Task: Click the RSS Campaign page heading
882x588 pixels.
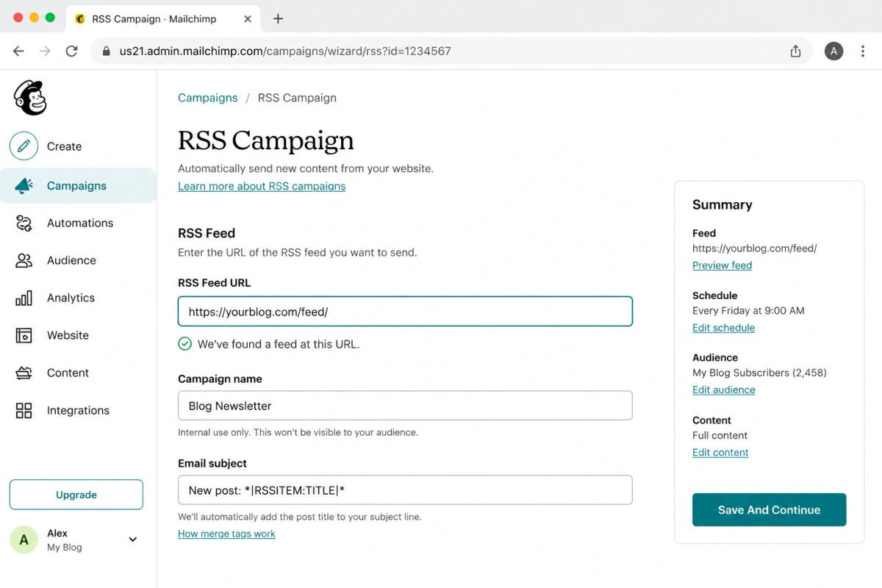Action: pyautogui.click(x=266, y=140)
